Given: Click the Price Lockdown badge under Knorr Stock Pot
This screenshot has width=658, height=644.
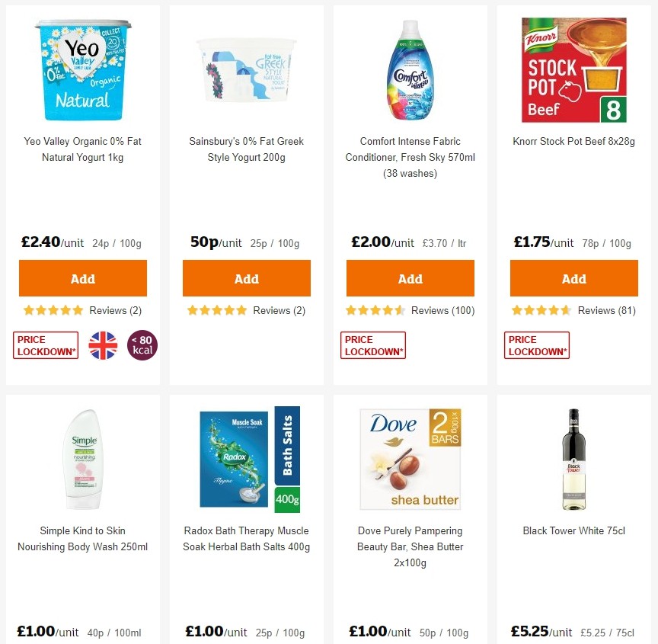Looking at the screenshot, I should click(x=536, y=344).
